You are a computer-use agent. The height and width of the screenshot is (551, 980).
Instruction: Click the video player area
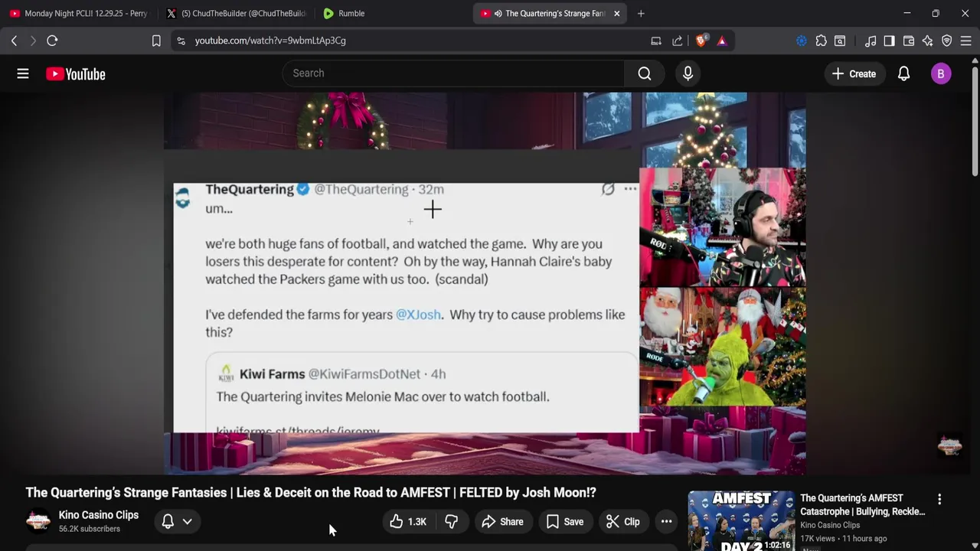(485, 283)
